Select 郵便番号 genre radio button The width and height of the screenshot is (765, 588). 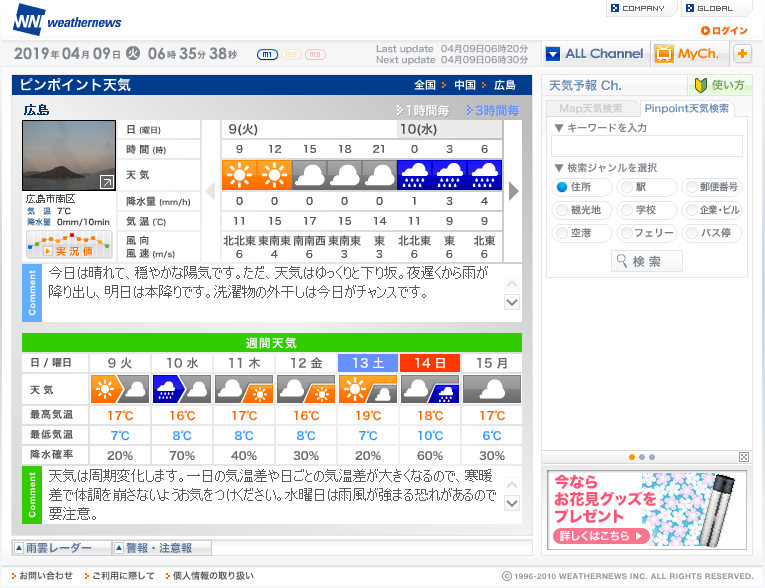[692, 187]
